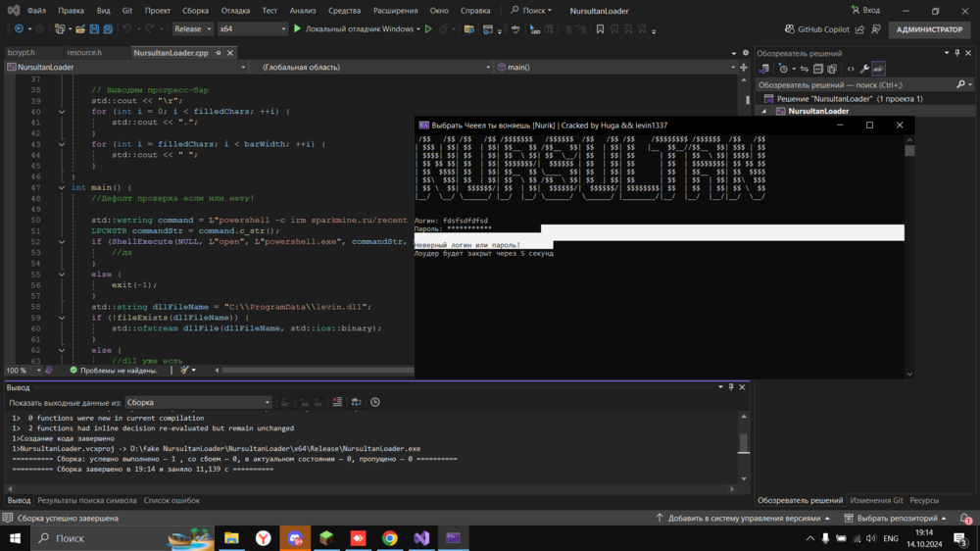Click the Output window vertical scrollbar thumb
The width and height of the screenshot is (980, 551).
744,443
